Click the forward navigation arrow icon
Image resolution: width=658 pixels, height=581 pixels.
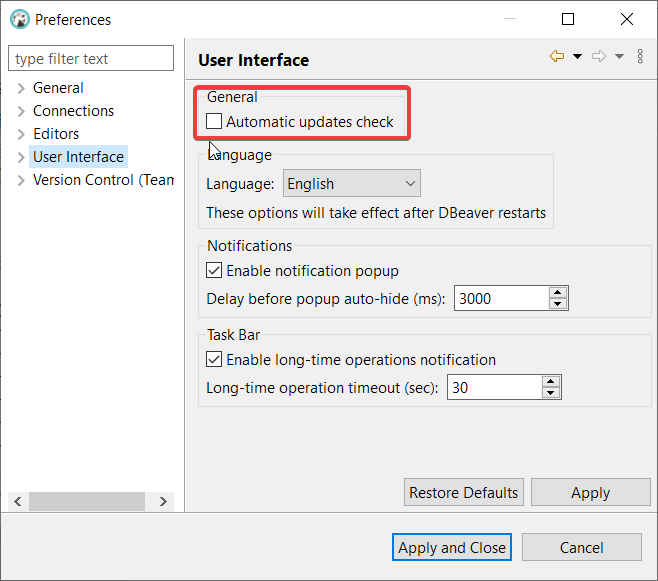click(x=599, y=56)
